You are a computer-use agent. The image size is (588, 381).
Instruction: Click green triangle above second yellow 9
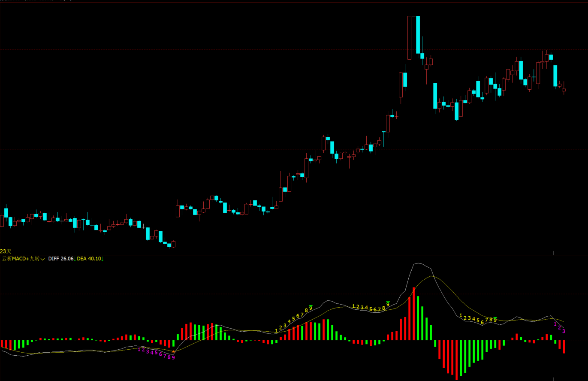coord(388,302)
